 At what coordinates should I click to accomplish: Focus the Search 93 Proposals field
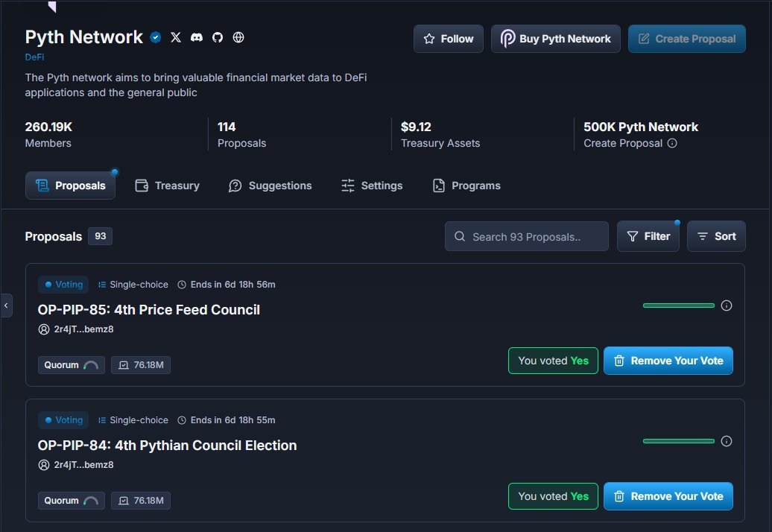527,236
